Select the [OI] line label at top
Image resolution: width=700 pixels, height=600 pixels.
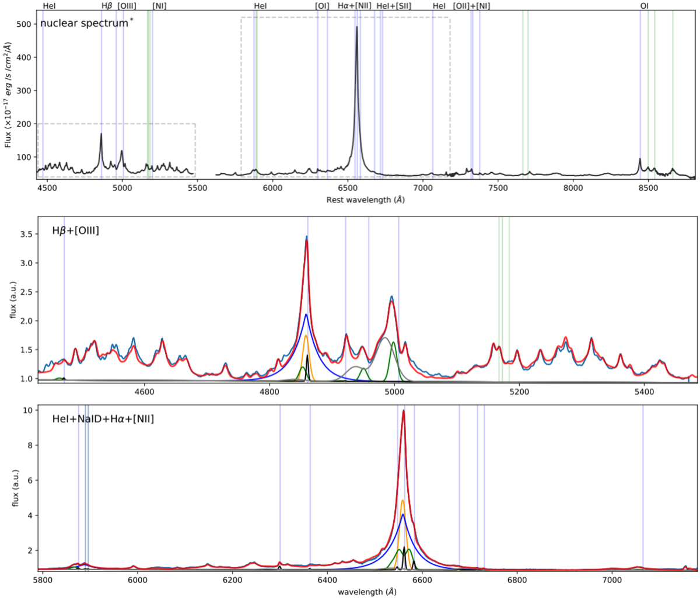[x=322, y=6]
